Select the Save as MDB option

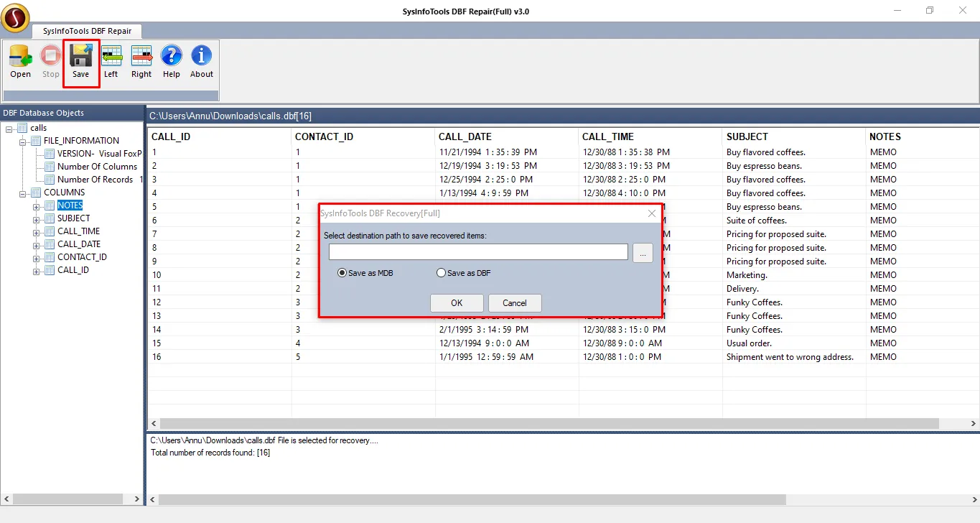point(342,273)
